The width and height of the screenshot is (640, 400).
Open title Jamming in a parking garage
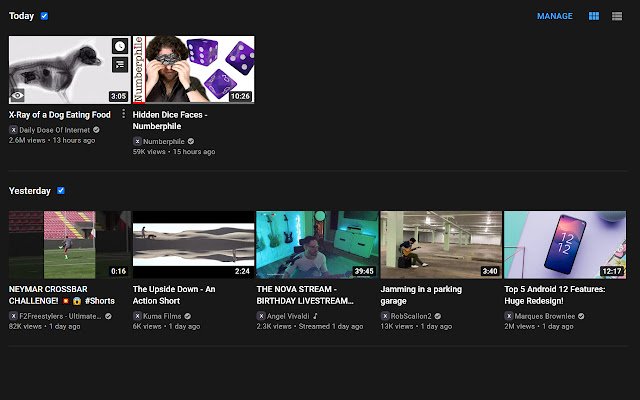421,295
